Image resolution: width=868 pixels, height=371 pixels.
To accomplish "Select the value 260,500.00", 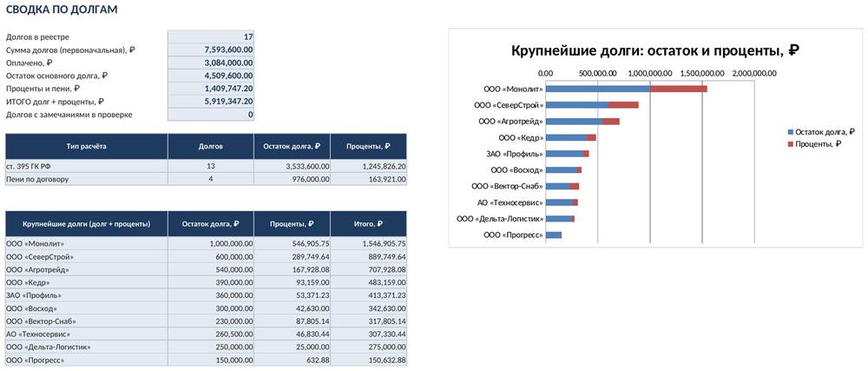I will tap(211, 334).
